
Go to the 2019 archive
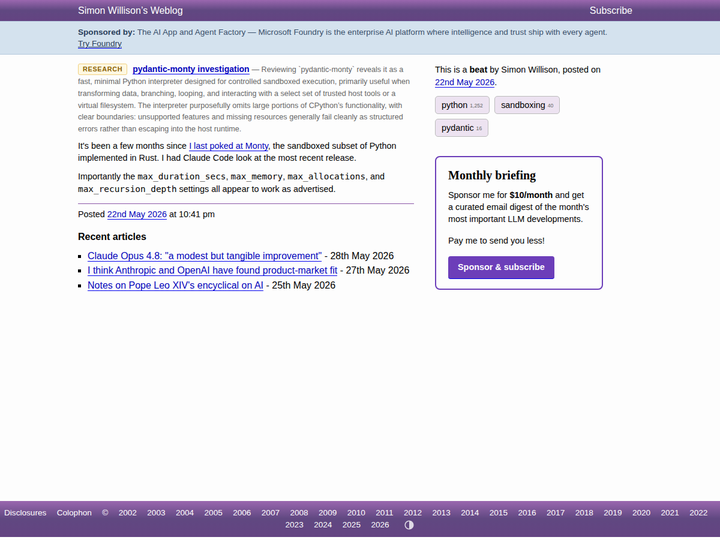[613, 513]
